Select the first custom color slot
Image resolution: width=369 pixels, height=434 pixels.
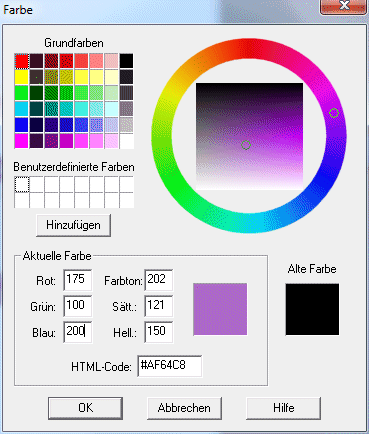point(22,184)
